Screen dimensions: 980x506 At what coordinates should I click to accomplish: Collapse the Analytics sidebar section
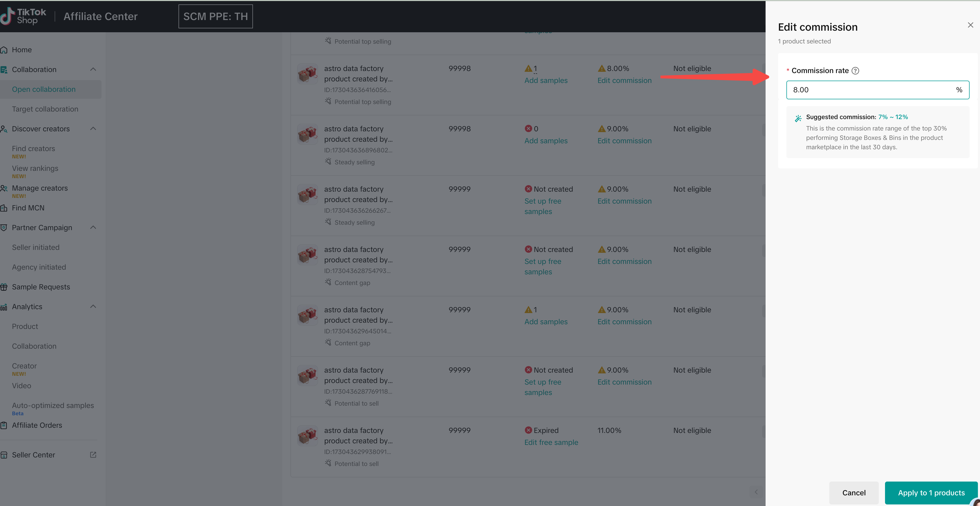(x=93, y=306)
